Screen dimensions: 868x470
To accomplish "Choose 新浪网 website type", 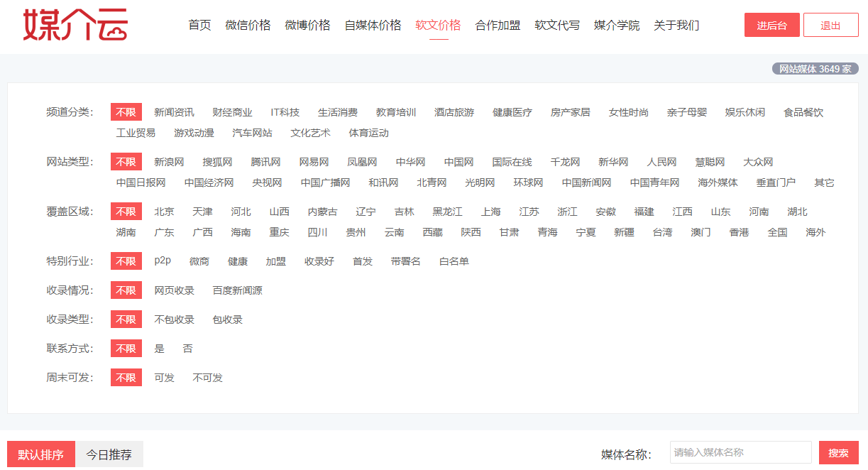I will coord(169,162).
